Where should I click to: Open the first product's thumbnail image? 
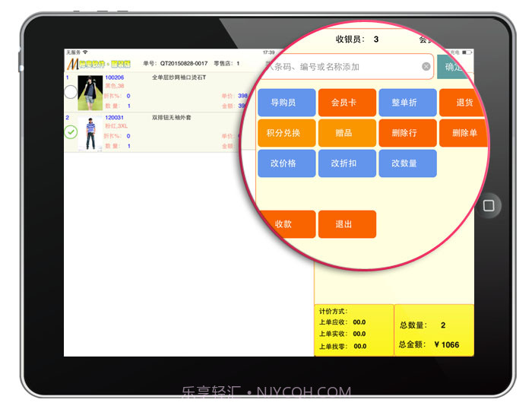coord(90,92)
